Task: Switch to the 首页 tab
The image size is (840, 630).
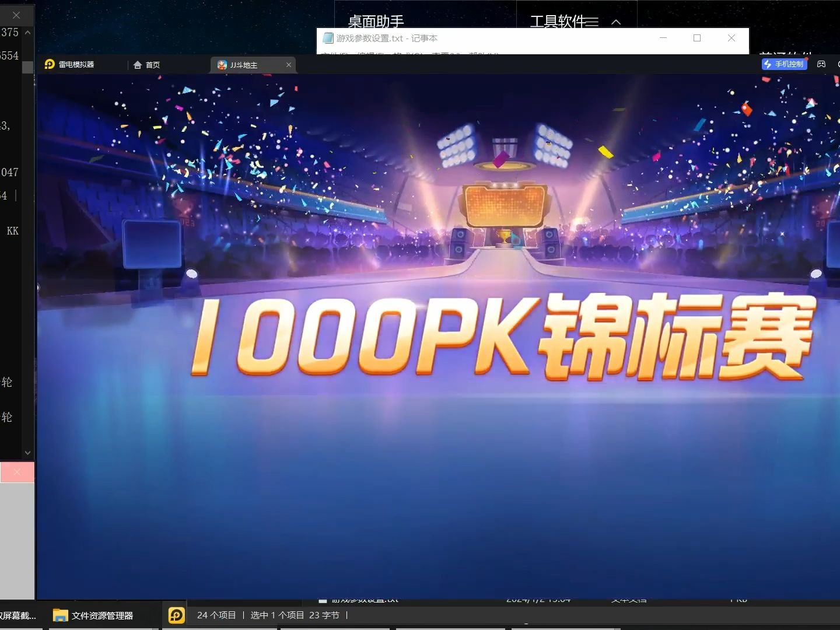Action: pyautogui.click(x=153, y=64)
